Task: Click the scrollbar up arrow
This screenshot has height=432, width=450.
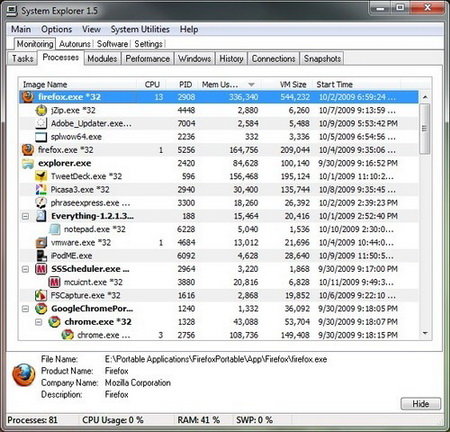Action: tap(425, 97)
